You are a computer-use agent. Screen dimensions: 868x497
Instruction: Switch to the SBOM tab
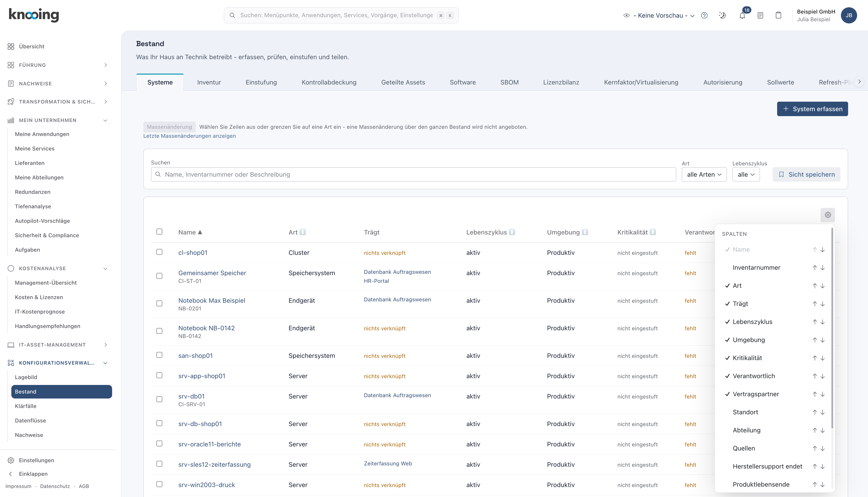(x=509, y=82)
